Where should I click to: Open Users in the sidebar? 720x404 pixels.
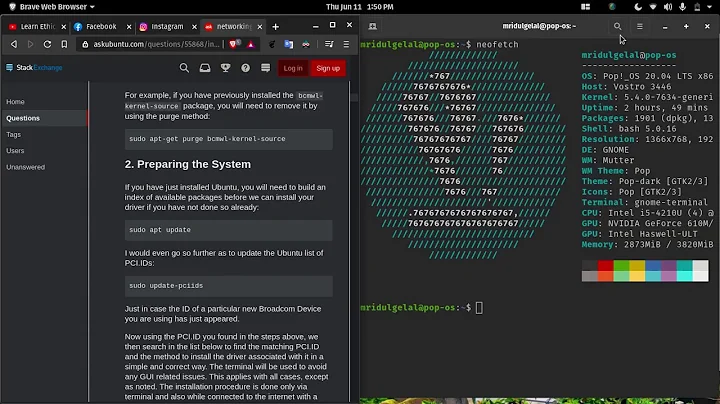(x=15, y=151)
